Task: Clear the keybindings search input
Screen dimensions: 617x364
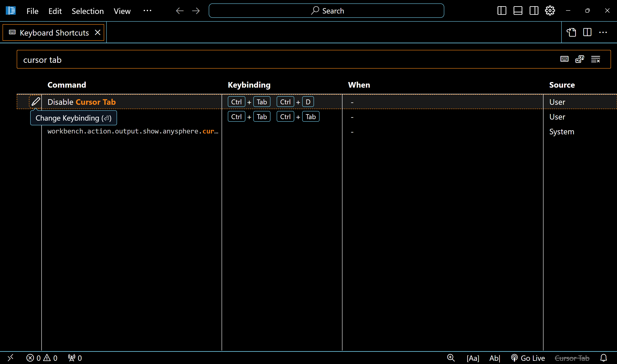Action: [596, 59]
